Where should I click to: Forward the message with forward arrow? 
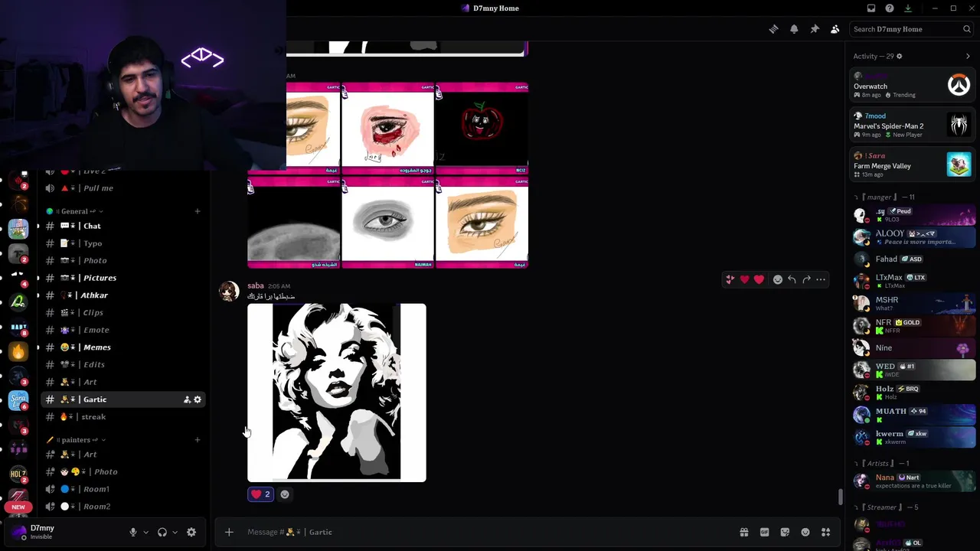806,279
